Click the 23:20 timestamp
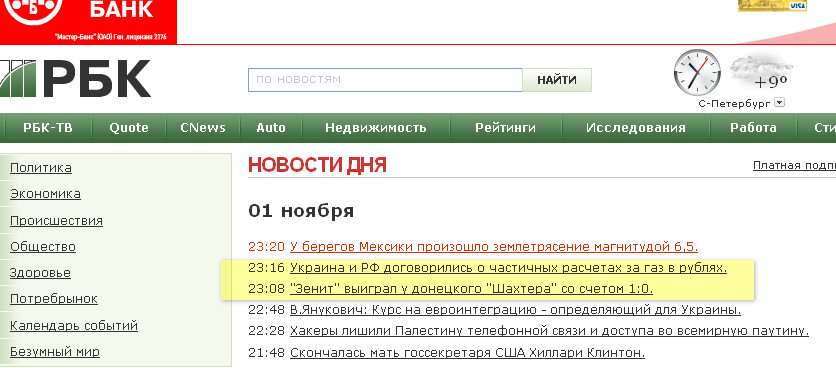The image size is (836, 368). [267, 247]
